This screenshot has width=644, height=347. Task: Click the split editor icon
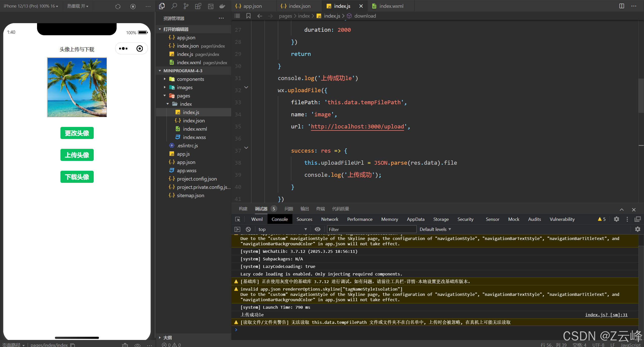[622, 6]
